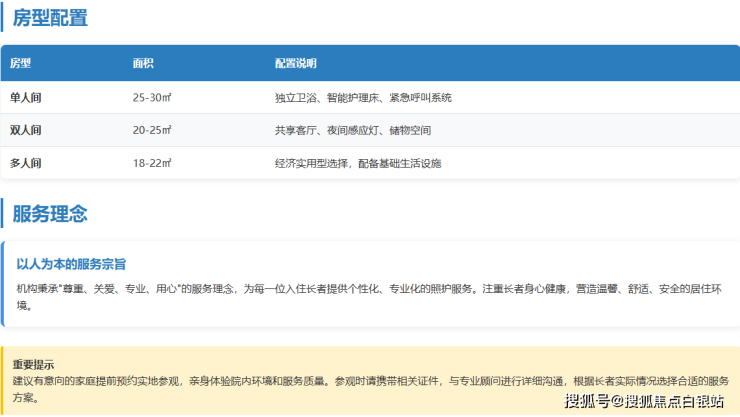740x417 pixels.
Task: Click the 20-25㎡ area cell
Action: [152, 130]
